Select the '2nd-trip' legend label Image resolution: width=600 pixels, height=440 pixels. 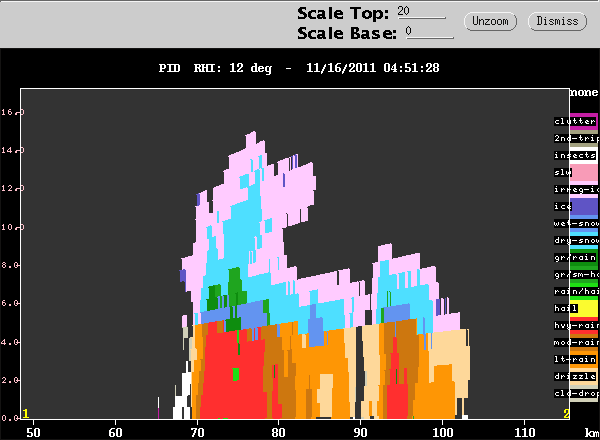576,138
